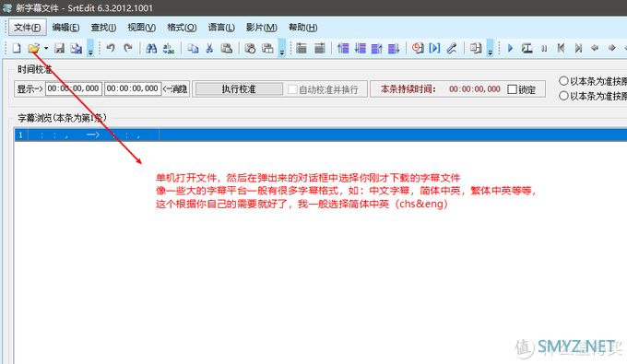This screenshot has width=627, height=364.
Task: Open the 影片(M) menu
Action: click(262, 27)
